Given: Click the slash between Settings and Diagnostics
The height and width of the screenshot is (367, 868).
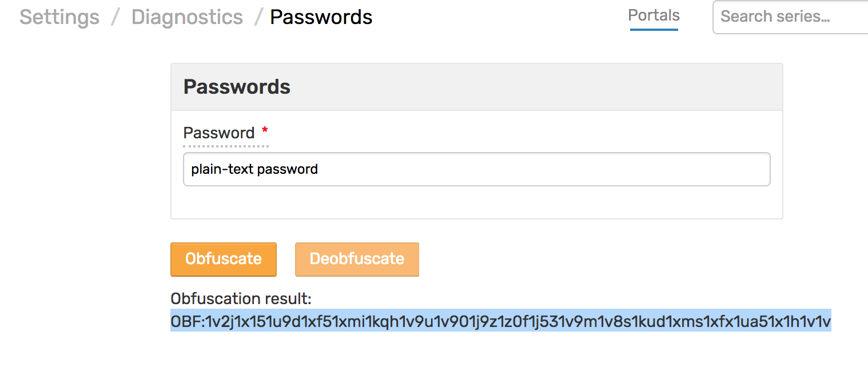Looking at the screenshot, I should tap(116, 17).
